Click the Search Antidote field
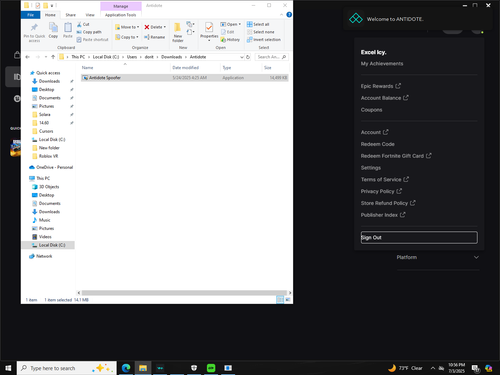This screenshot has height=375, width=500. point(272,57)
